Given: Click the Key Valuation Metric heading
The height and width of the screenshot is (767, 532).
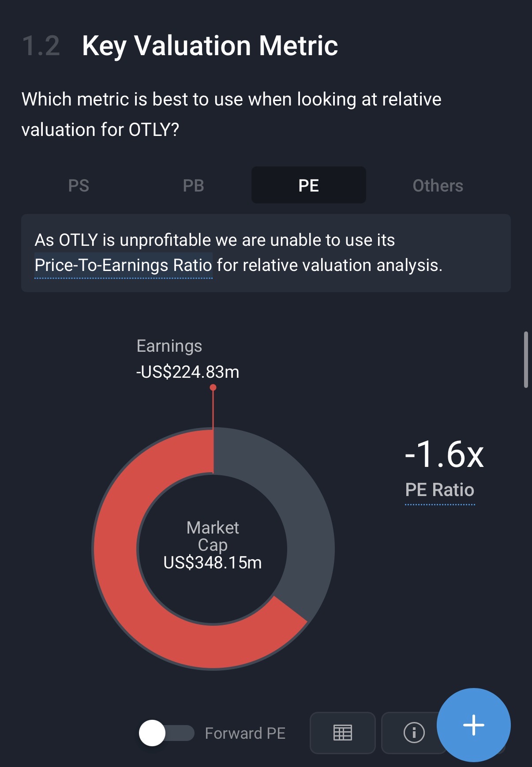Looking at the screenshot, I should click(210, 46).
